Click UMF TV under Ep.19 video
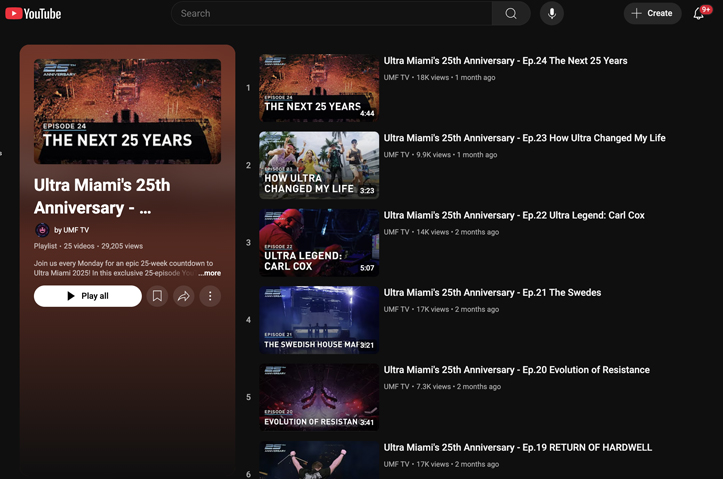Screen dimensions: 723x479 pyautogui.click(x=397, y=464)
